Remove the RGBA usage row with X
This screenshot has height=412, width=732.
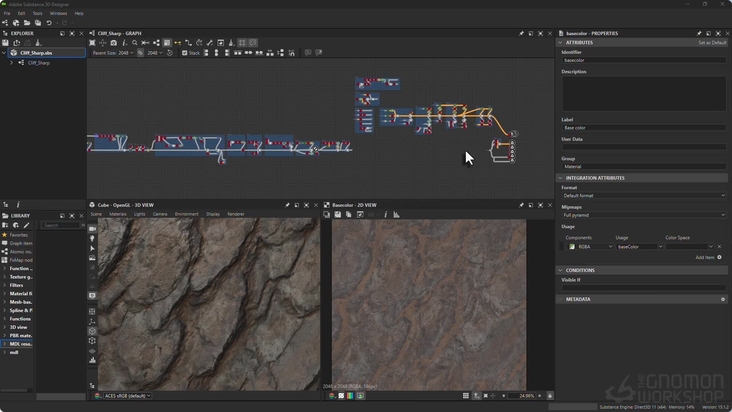point(719,246)
